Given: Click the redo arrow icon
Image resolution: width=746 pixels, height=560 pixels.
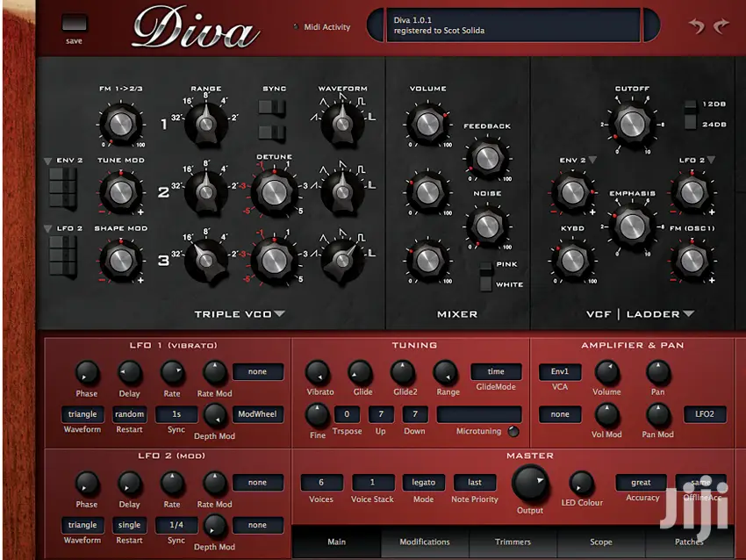Looking at the screenshot, I should (x=721, y=25).
